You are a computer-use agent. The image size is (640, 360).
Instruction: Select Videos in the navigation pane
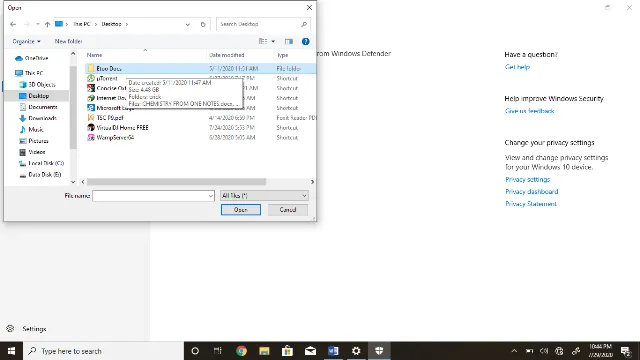coord(32,152)
